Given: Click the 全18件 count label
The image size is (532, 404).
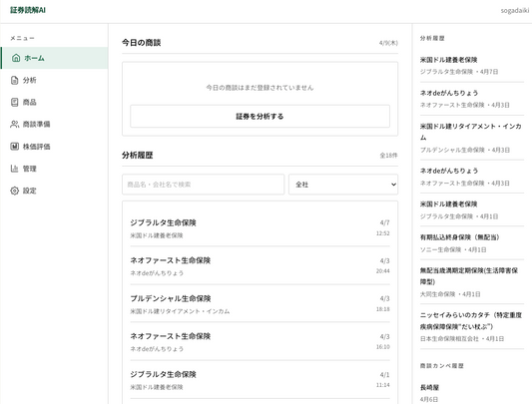Looking at the screenshot, I should (388, 156).
